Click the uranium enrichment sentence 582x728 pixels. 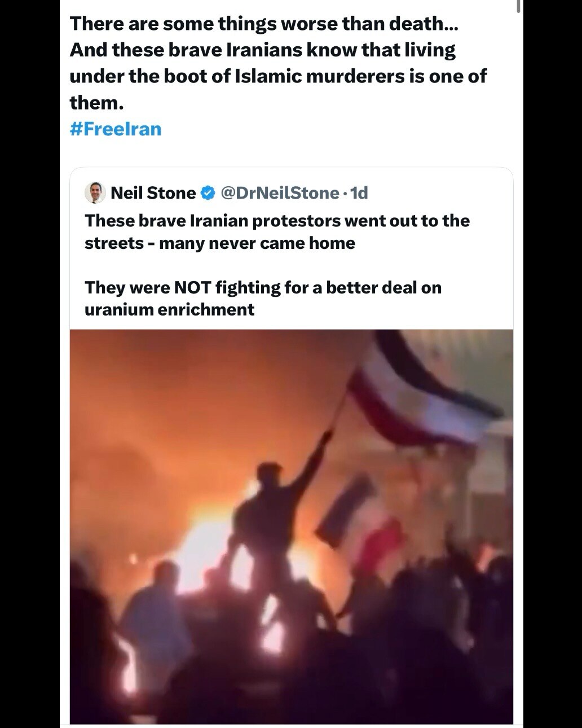pos(263,298)
